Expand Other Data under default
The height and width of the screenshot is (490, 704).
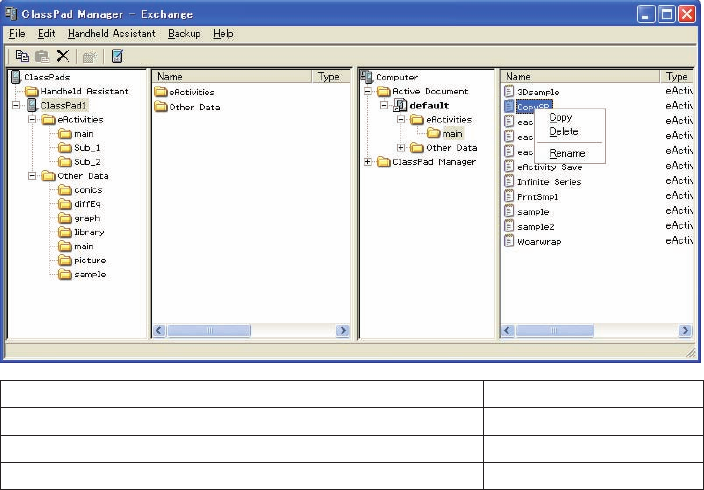(401, 148)
